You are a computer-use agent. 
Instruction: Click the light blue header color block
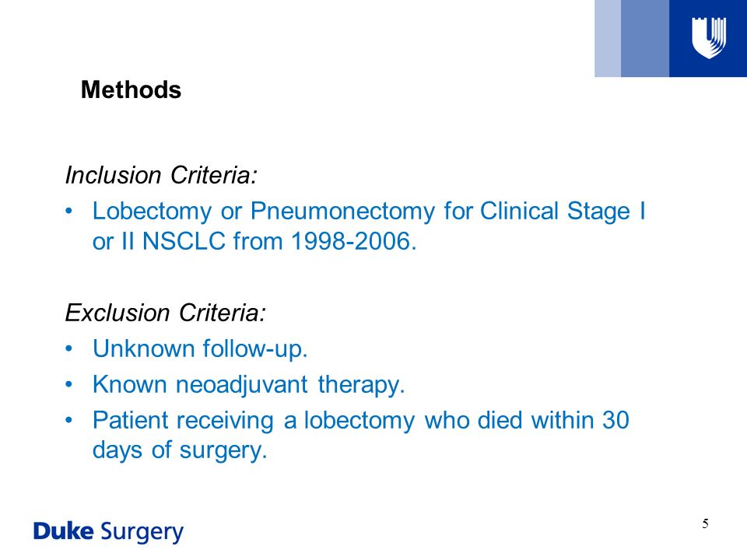point(608,38)
